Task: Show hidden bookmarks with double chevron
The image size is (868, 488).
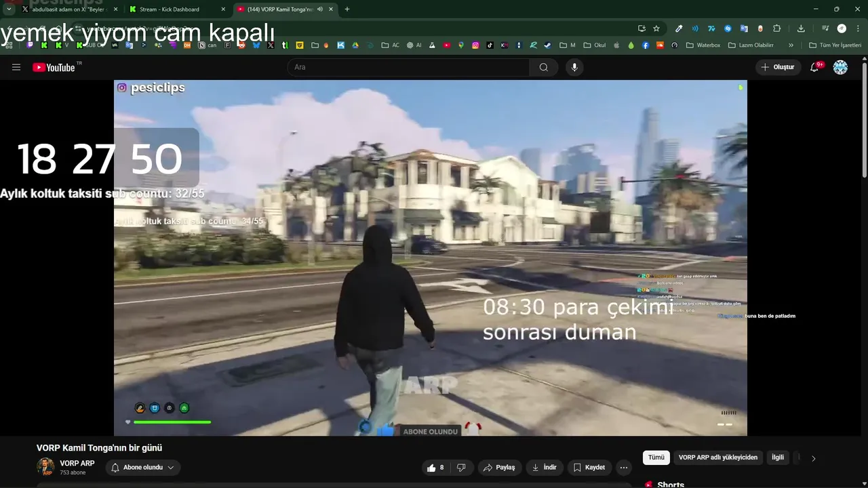Action: click(791, 45)
